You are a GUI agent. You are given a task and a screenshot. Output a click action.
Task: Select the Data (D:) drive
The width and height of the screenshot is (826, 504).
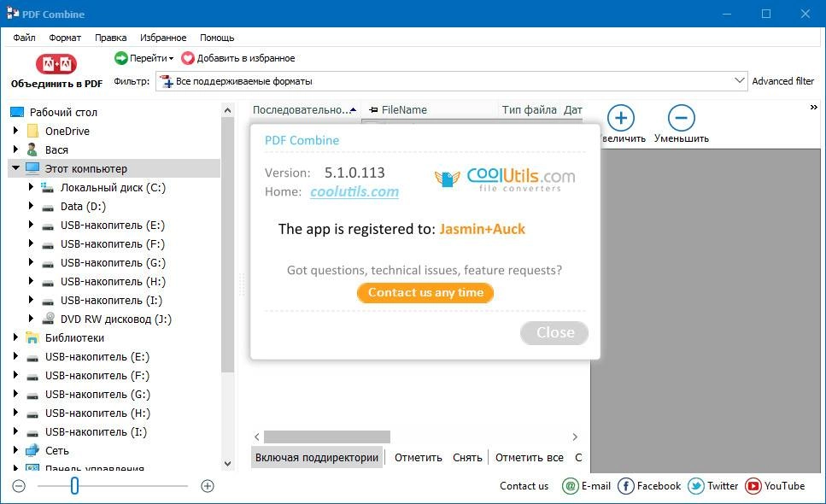point(83,207)
